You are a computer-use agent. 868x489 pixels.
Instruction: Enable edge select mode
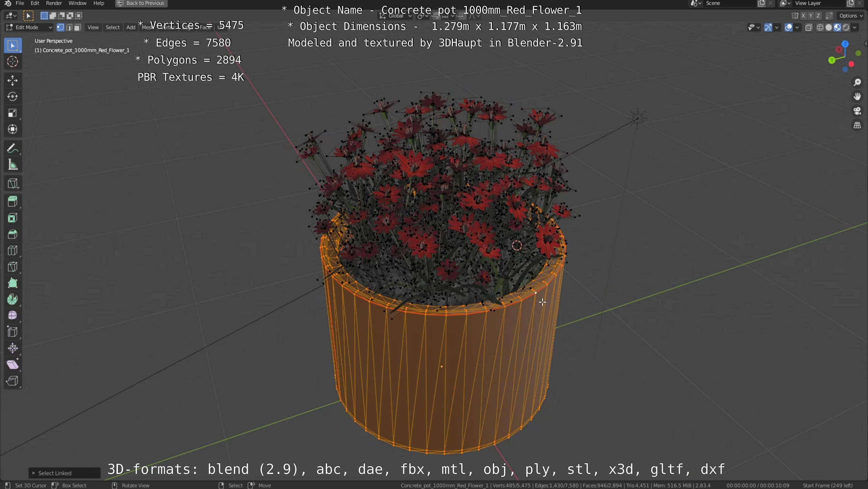tap(69, 27)
